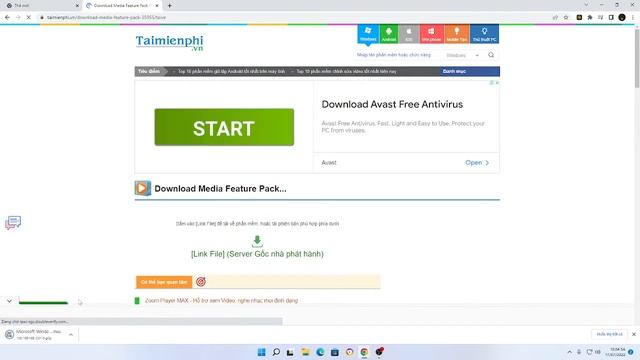
Task: Click the Download Avast Free Antivirus headline
Action: (392, 104)
